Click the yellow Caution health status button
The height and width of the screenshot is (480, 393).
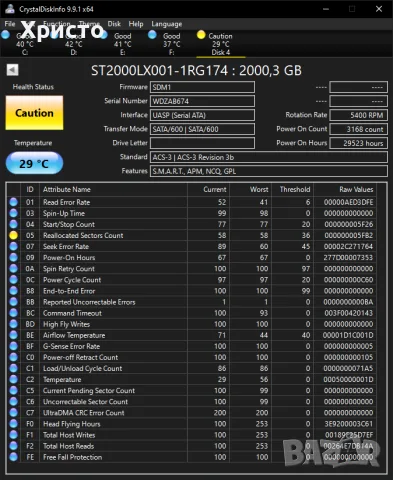coord(34,113)
